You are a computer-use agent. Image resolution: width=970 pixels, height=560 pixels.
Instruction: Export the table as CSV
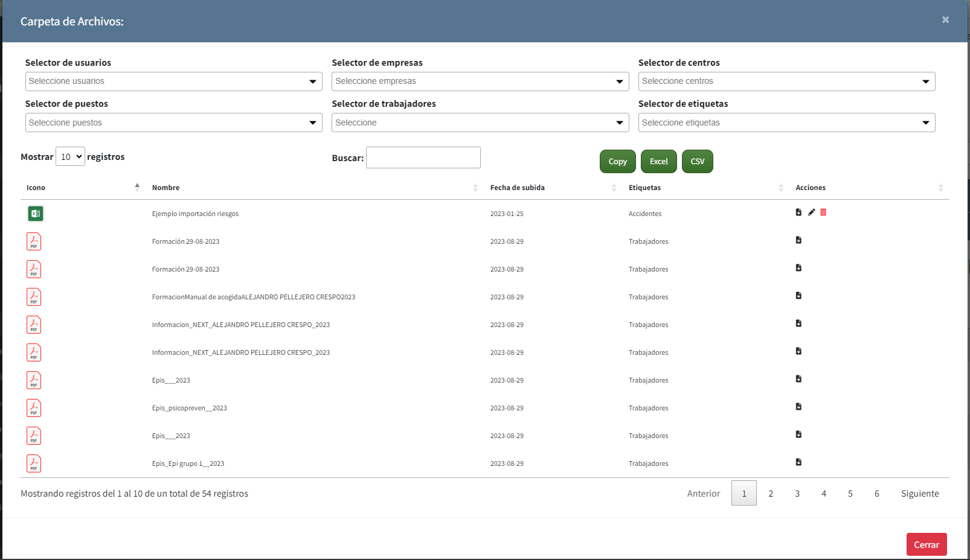[698, 161]
